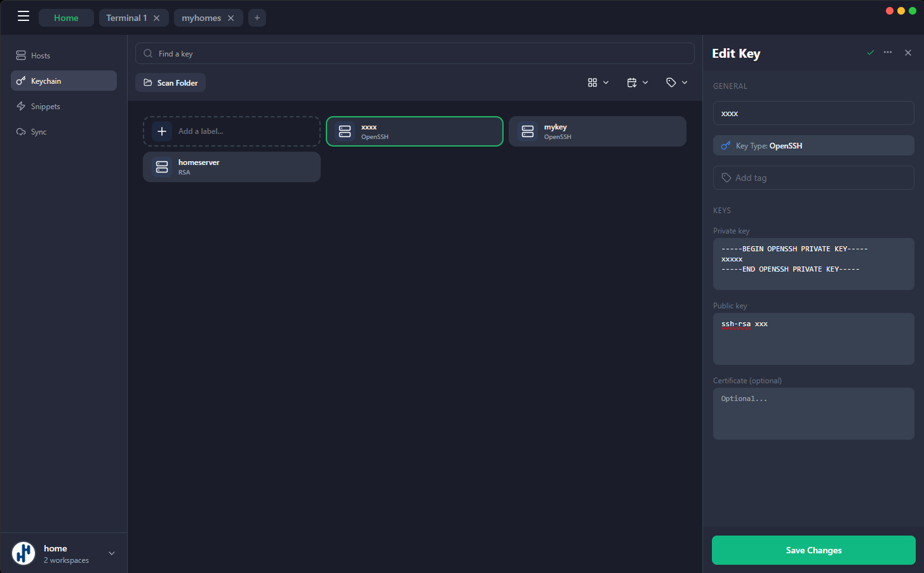Click the Scan Folder button
This screenshot has height=573, width=924.
point(170,82)
